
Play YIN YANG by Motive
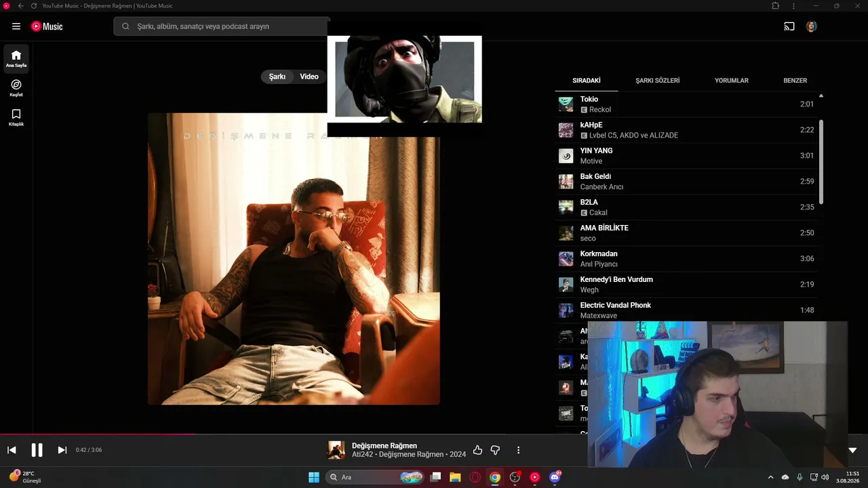pyautogui.click(x=686, y=156)
